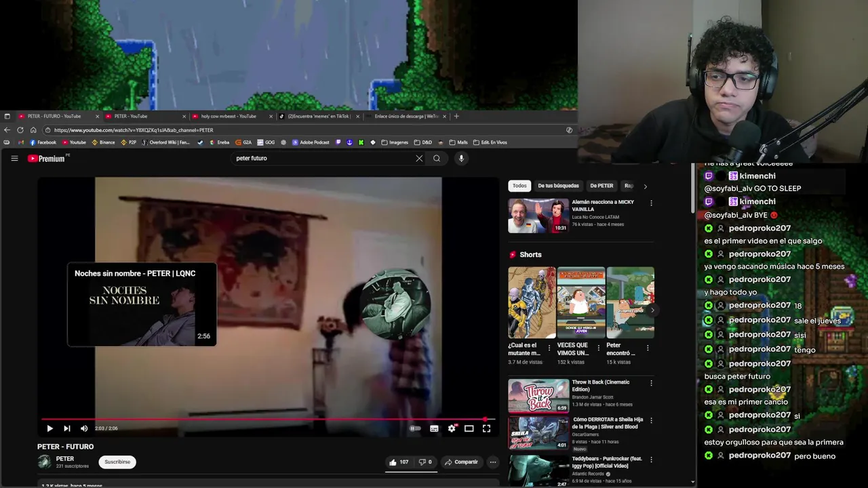Open options for VECES QUE VIMOS Short

(x=598, y=348)
